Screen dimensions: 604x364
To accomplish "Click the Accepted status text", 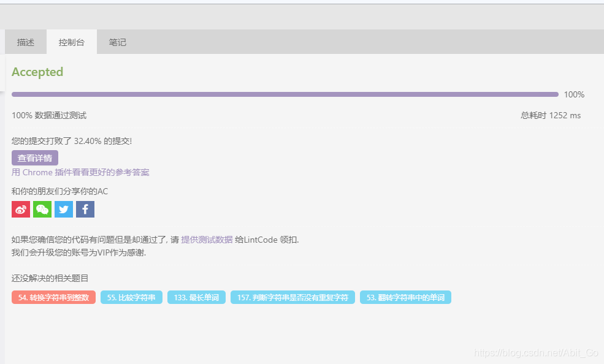I will 37,72.
